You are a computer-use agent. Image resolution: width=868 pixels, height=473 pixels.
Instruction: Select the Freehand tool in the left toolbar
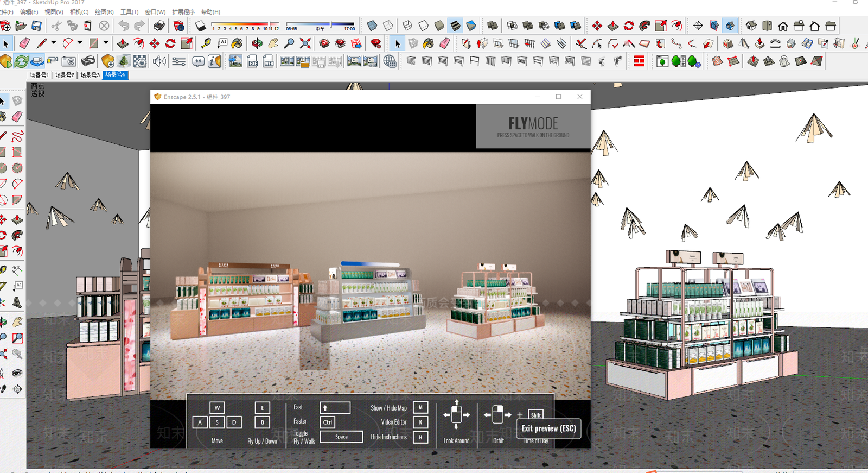point(17,135)
